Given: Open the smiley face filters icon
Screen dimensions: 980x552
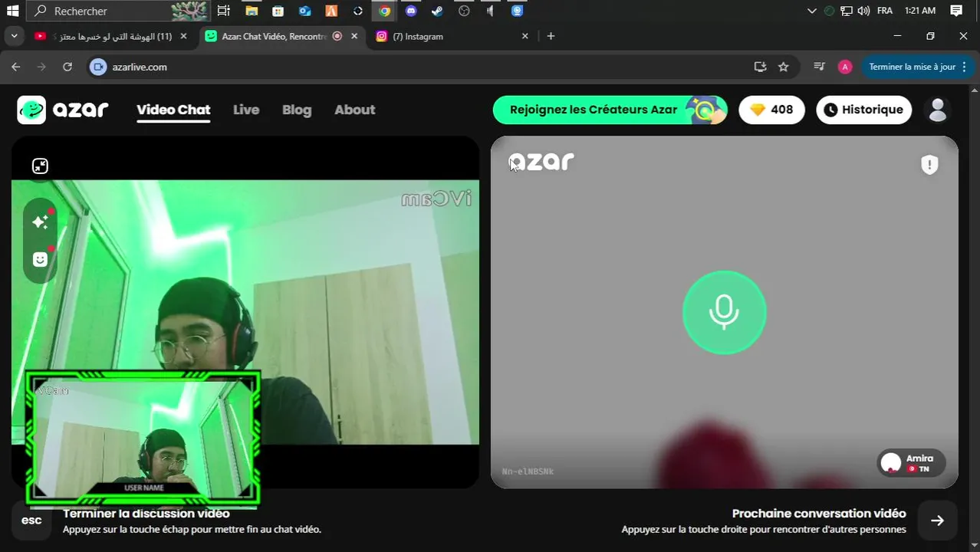Looking at the screenshot, I should coord(41,259).
